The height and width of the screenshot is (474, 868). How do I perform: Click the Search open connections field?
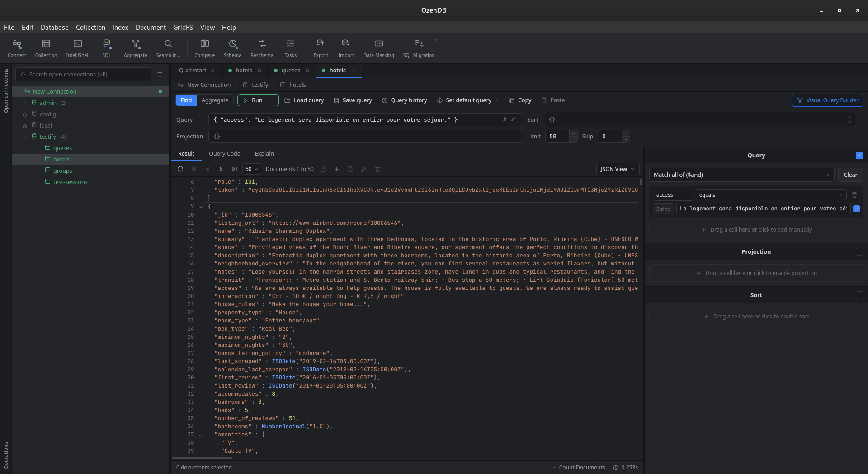(x=84, y=74)
